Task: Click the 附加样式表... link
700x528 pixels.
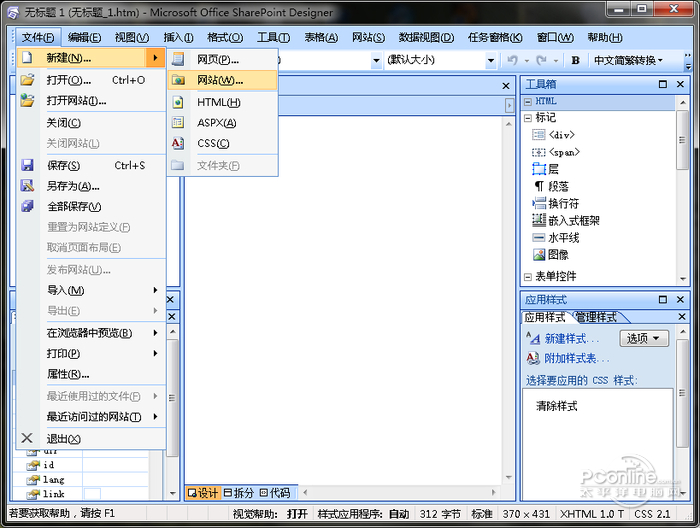Action: point(577,358)
